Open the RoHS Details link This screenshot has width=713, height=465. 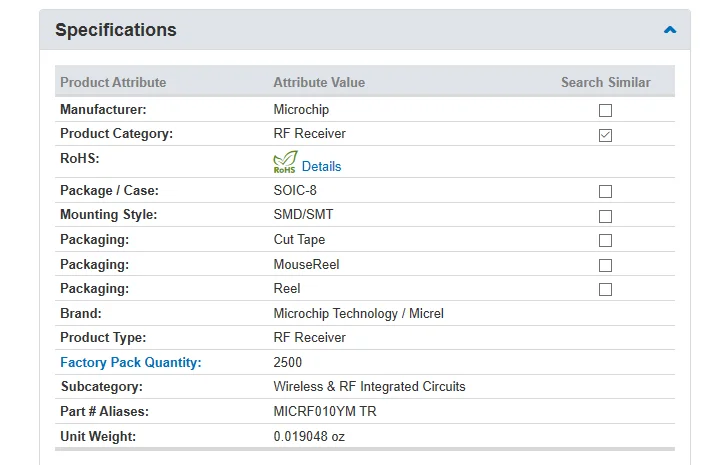(x=321, y=166)
